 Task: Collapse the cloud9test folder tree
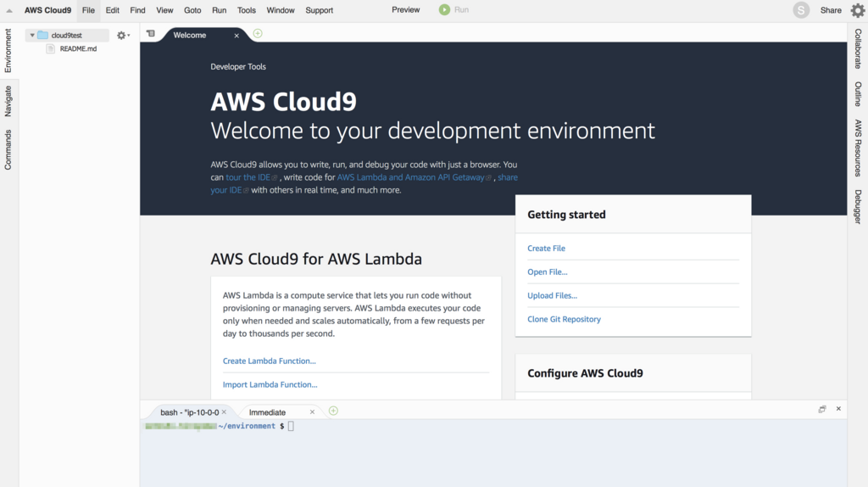tap(32, 36)
